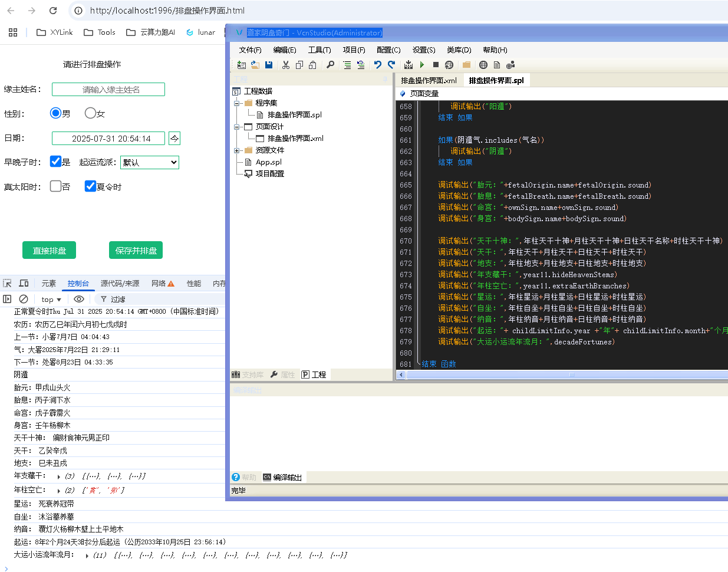
Task: Click the 日期 date input field
Action: [x=109, y=139]
